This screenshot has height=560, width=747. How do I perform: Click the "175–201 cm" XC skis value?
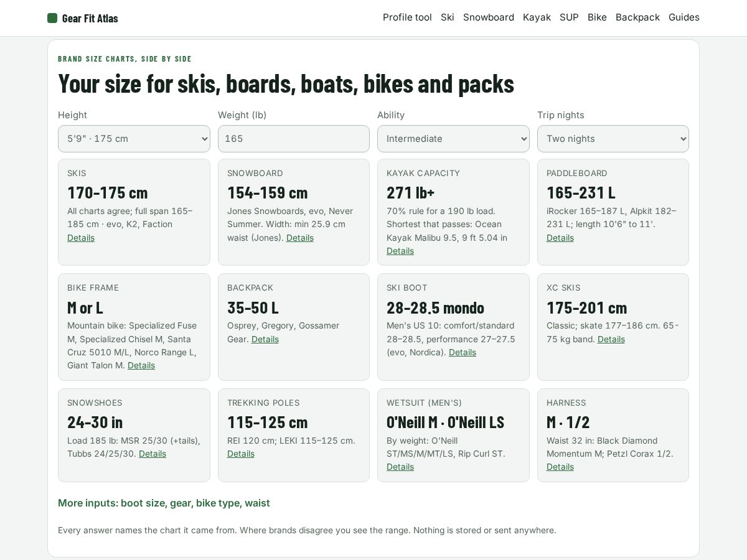(x=587, y=307)
